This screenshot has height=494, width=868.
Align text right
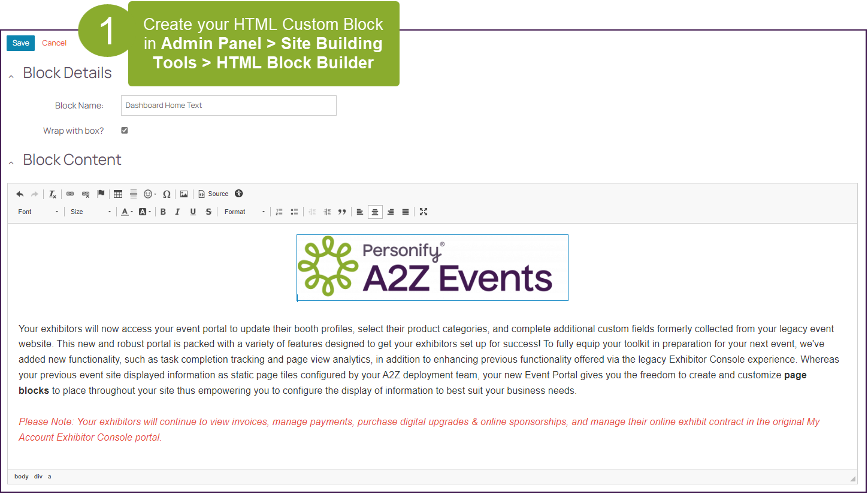pyautogui.click(x=391, y=212)
